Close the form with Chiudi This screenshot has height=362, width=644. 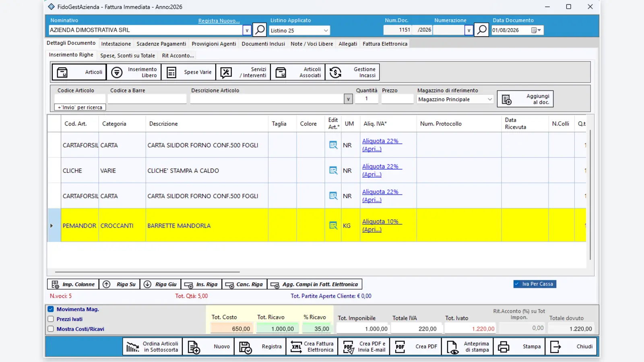coord(571,347)
